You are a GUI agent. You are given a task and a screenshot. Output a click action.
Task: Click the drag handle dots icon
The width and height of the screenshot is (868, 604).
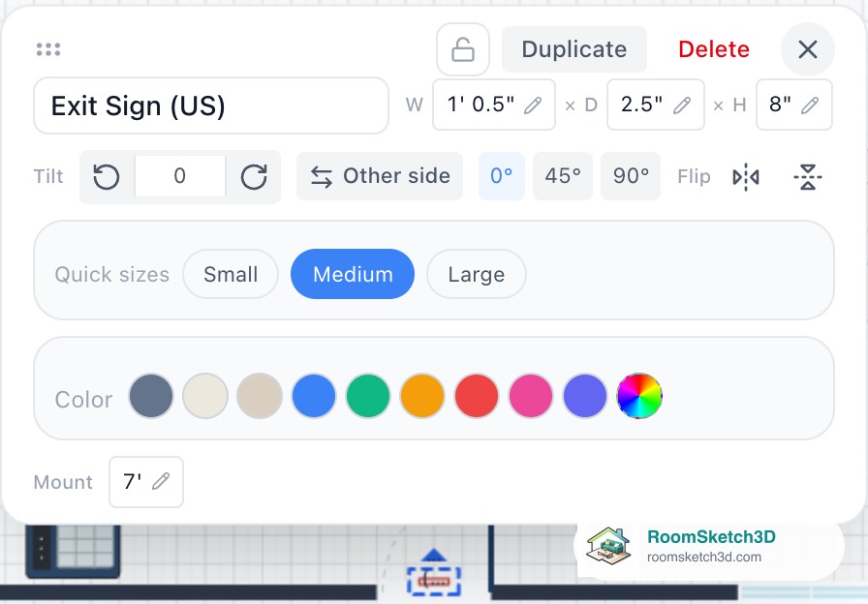(x=48, y=49)
